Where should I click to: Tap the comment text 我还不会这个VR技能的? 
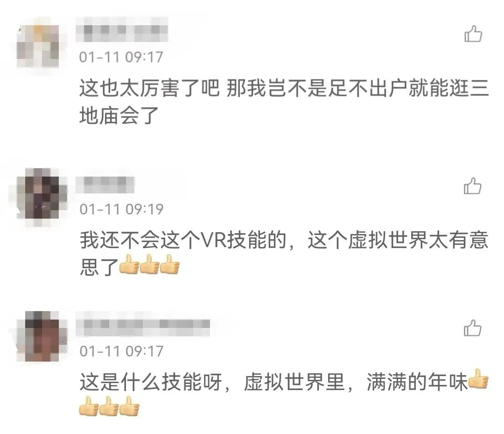coord(183,240)
